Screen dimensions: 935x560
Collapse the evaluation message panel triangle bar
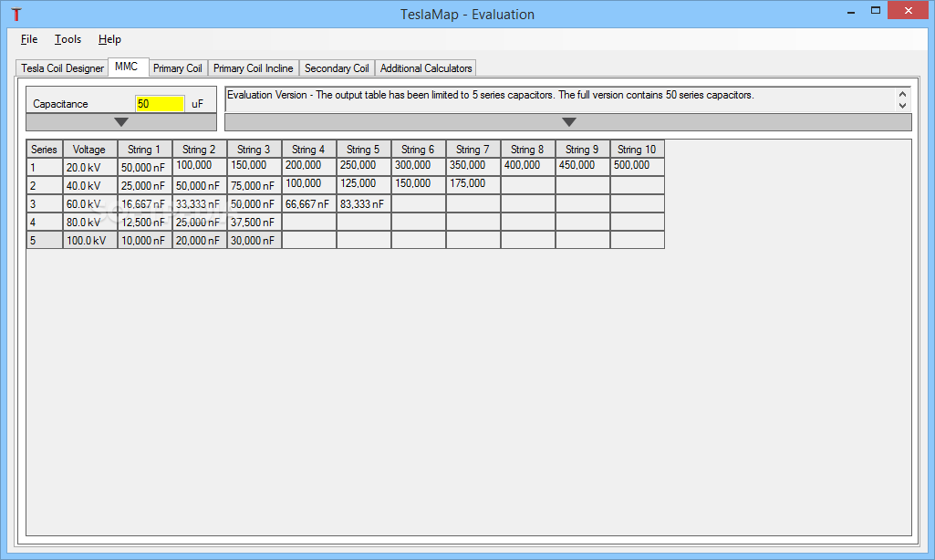(568, 122)
